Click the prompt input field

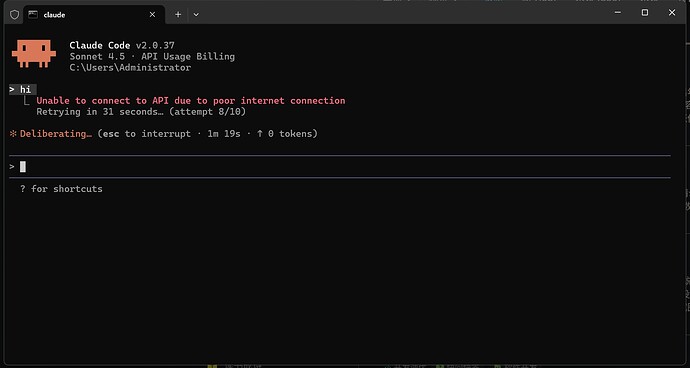click(x=340, y=167)
